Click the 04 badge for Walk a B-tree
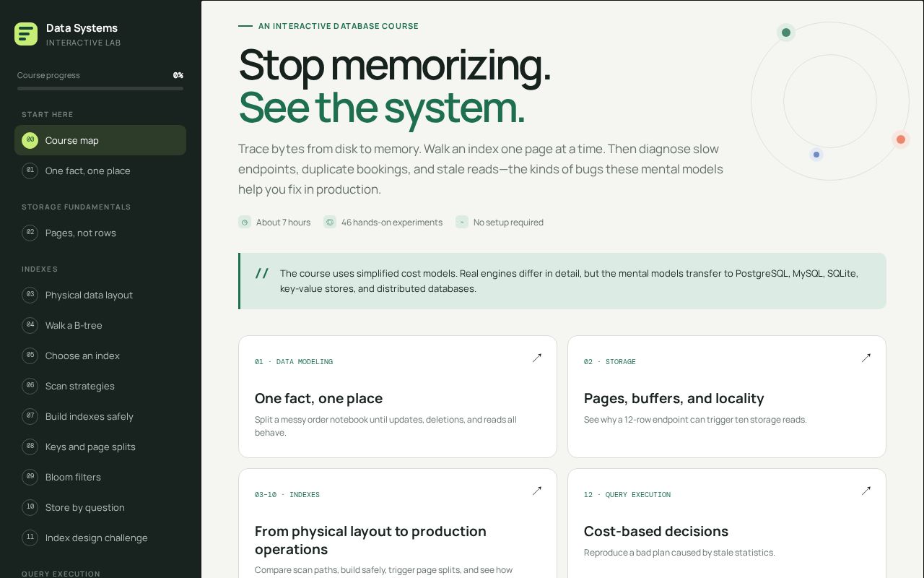 pos(30,325)
